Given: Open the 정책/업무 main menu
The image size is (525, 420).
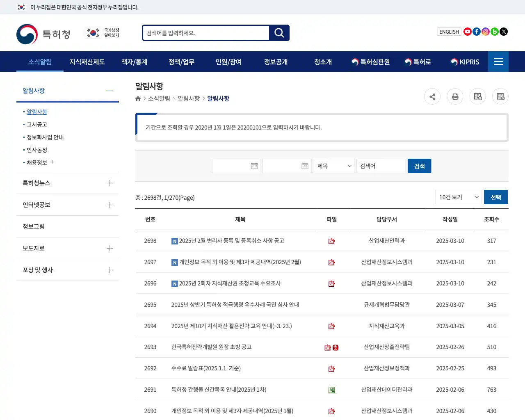Looking at the screenshot, I should pyautogui.click(x=181, y=62).
